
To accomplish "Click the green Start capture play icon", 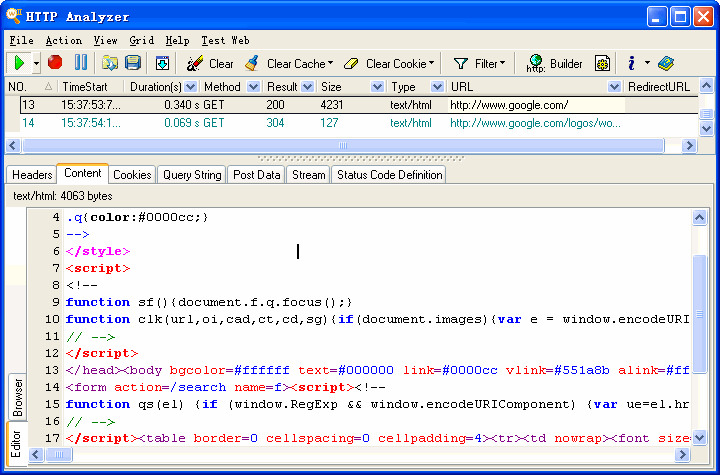I will (x=18, y=63).
